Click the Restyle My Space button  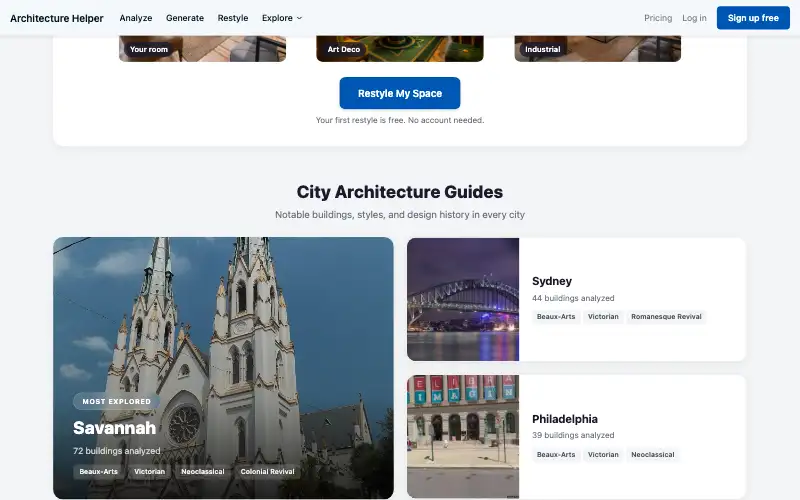pyautogui.click(x=399, y=93)
